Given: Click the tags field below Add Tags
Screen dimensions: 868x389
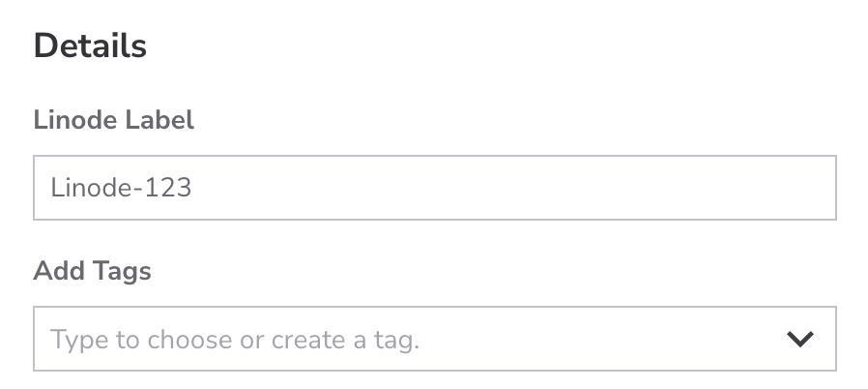Looking at the screenshot, I should pyautogui.click(x=406, y=340).
